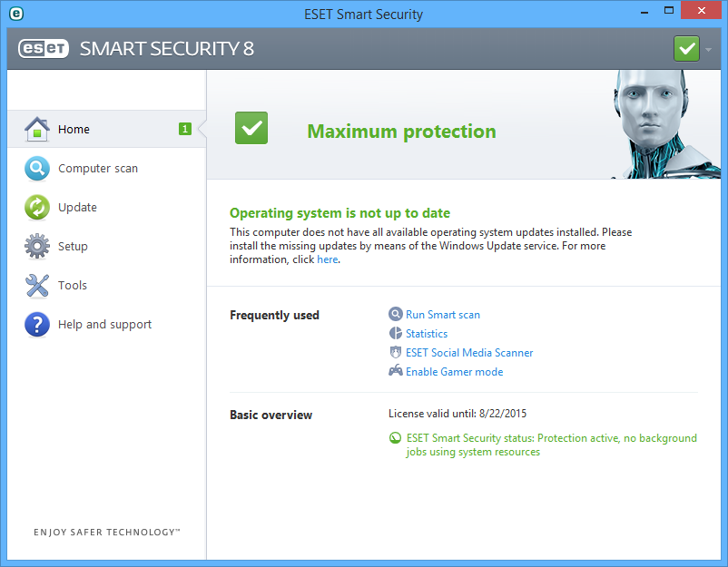Click the green Update arrows icon
Viewport: 728px width, 567px height.
(36, 208)
